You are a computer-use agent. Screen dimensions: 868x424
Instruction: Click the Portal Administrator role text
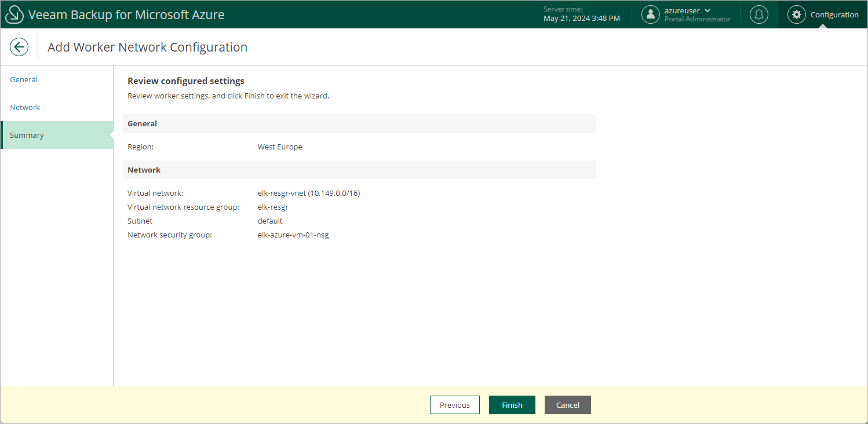698,19
